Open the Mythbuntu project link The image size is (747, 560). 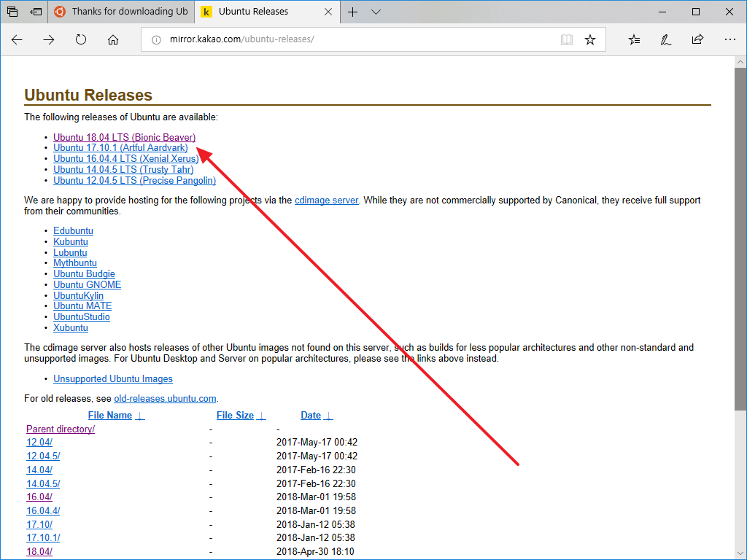75,262
